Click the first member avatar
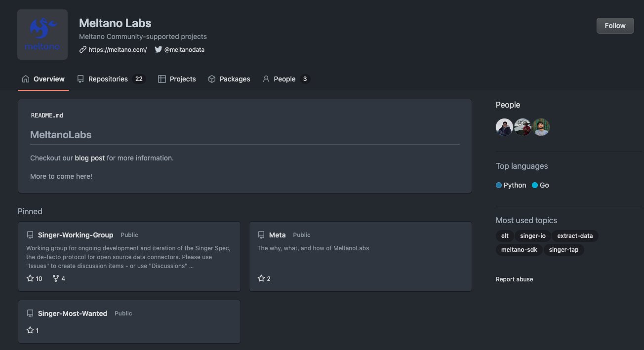This screenshot has width=644, height=350. pyautogui.click(x=504, y=127)
